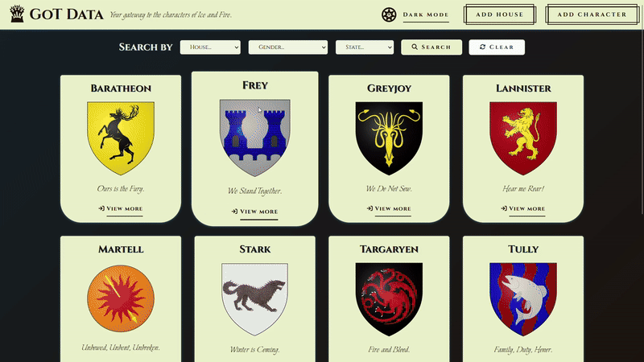The width and height of the screenshot is (644, 362).
Task: Click the Martell house title
Action: [x=121, y=249]
